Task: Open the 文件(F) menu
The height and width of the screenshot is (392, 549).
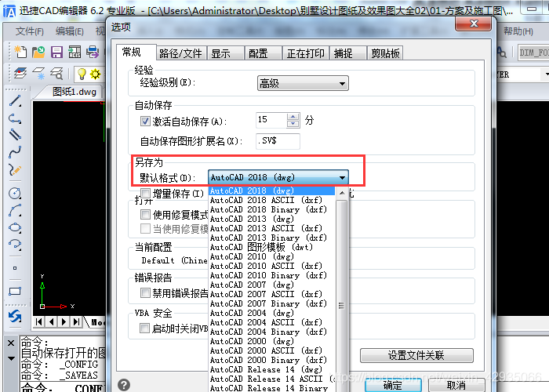Action: [30, 31]
